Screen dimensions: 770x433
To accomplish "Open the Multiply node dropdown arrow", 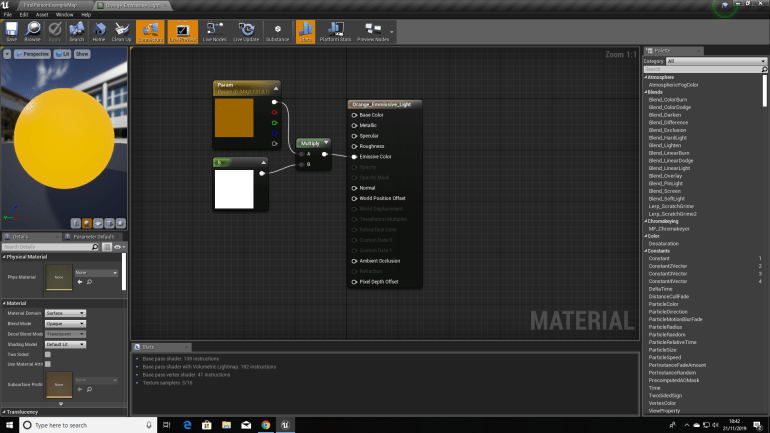I will [326, 143].
